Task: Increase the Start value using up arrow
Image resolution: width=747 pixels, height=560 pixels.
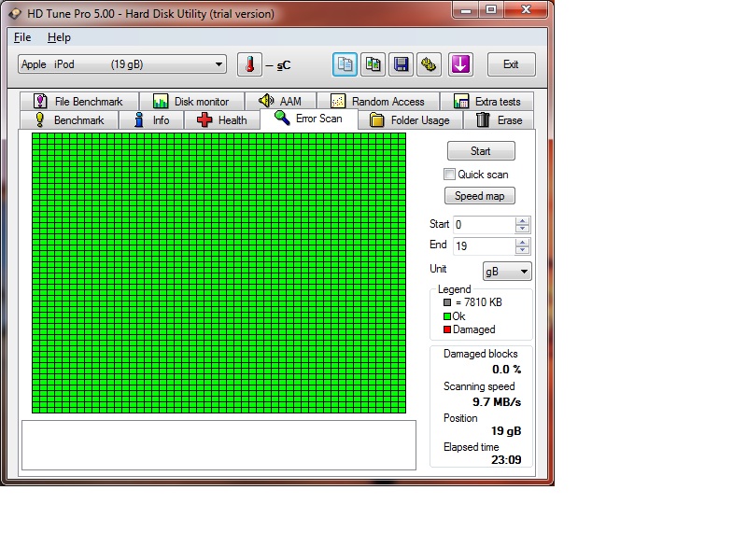Action: [x=523, y=220]
